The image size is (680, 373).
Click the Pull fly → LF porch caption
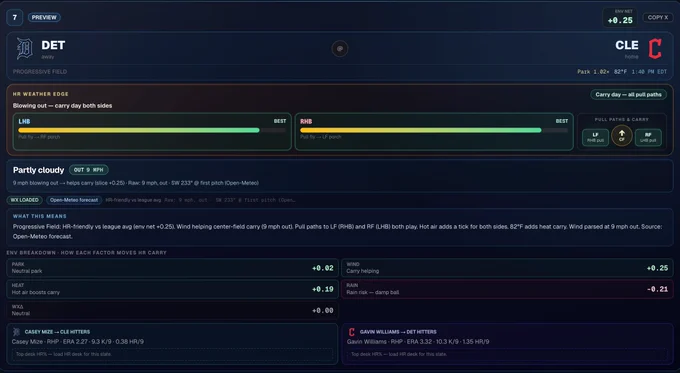point(320,137)
